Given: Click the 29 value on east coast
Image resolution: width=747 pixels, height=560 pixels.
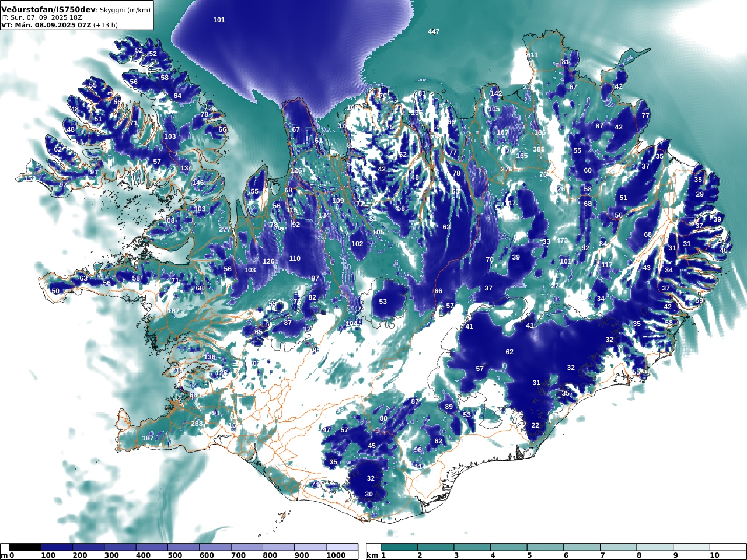Looking at the screenshot, I should pos(700,194).
